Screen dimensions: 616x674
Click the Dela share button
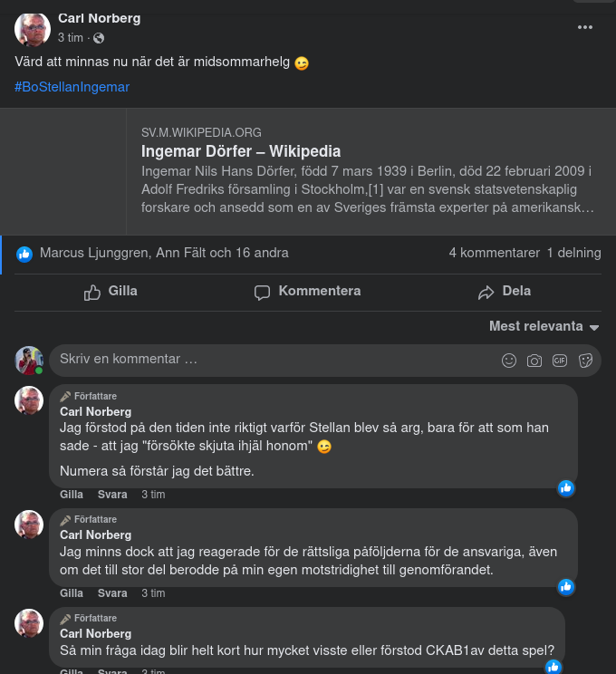pyautogui.click(x=505, y=292)
